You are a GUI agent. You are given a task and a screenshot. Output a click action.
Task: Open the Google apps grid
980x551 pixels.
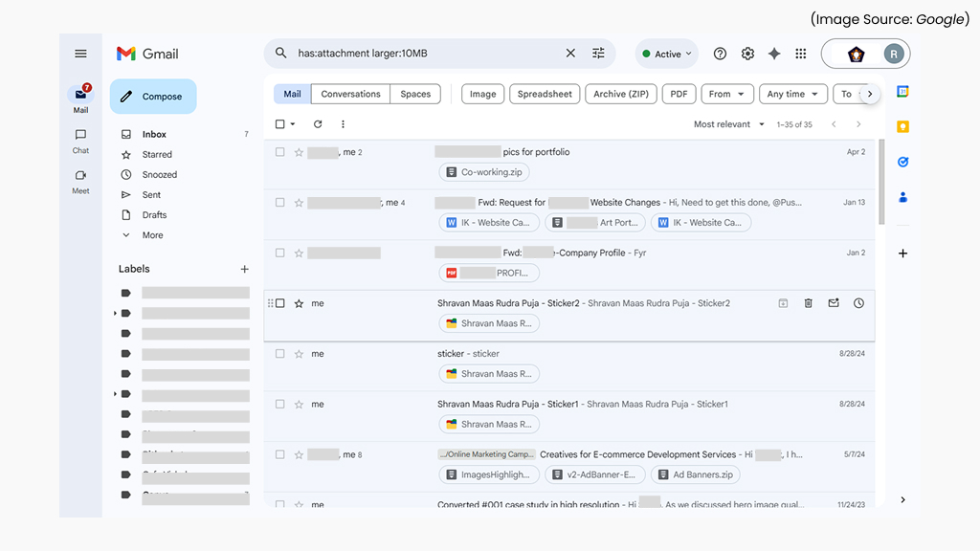(800, 54)
